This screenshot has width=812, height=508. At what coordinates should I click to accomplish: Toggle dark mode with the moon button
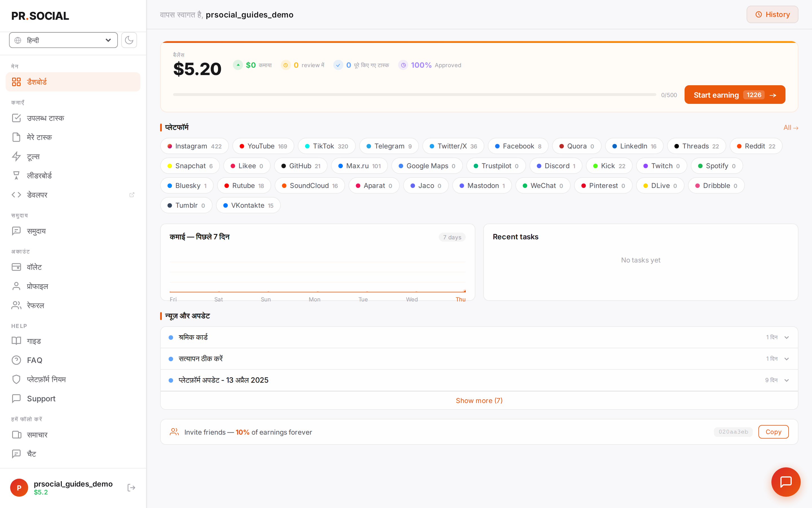(x=129, y=40)
